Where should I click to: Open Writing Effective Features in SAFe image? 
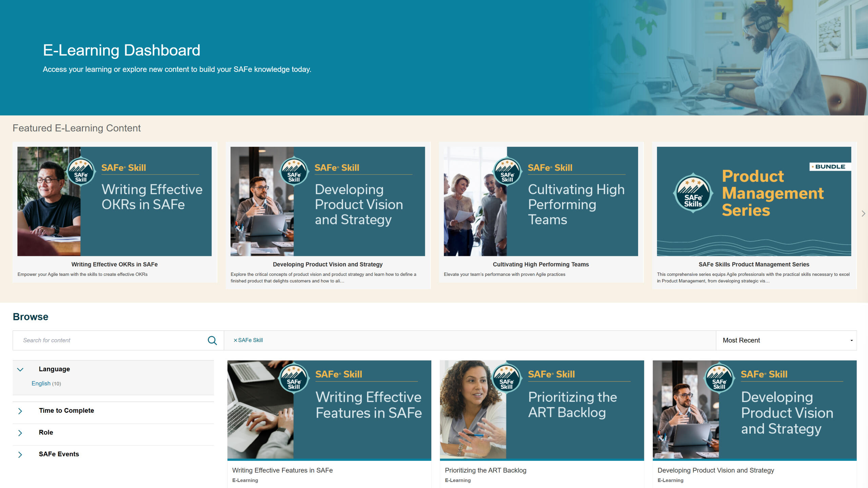tap(329, 410)
